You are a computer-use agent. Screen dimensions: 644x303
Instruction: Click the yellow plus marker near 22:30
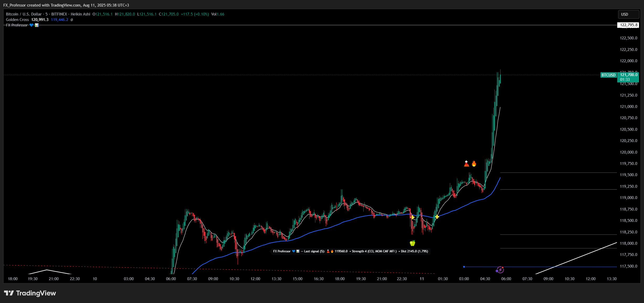click(412, 217)
